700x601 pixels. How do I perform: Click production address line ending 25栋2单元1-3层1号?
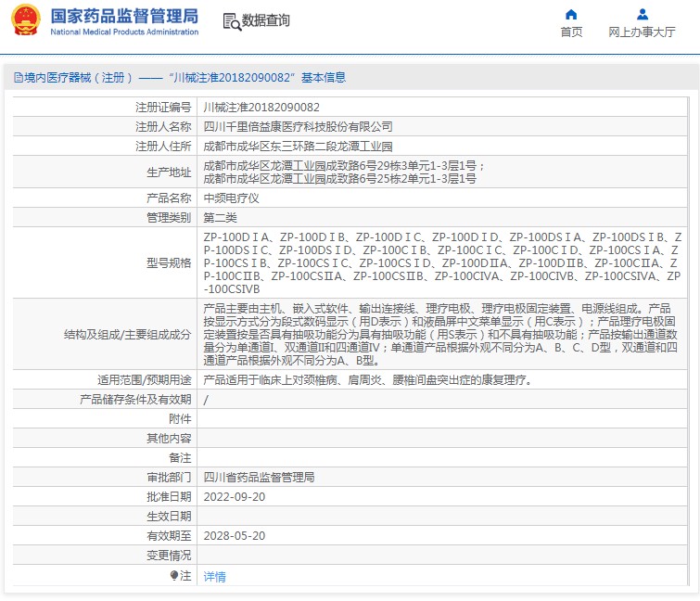[340, 179]
